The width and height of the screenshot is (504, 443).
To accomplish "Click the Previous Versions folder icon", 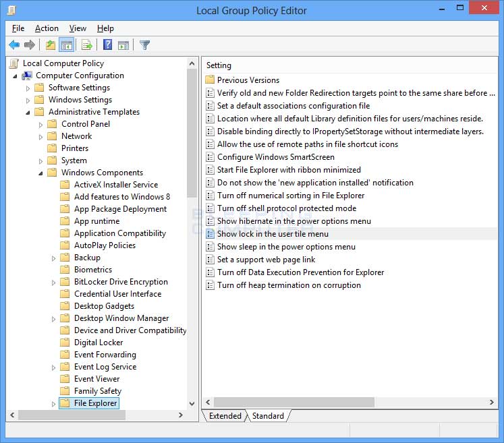I will coord(210,80).
